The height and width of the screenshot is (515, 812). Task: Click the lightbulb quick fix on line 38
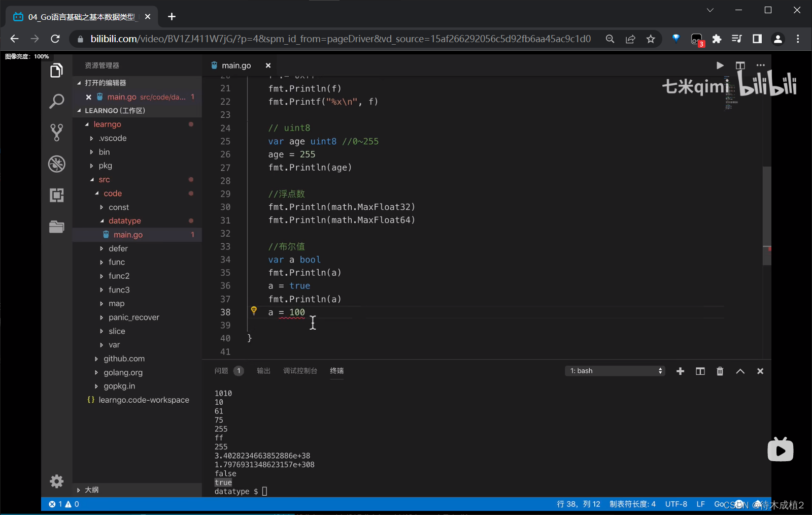point(254,311)
